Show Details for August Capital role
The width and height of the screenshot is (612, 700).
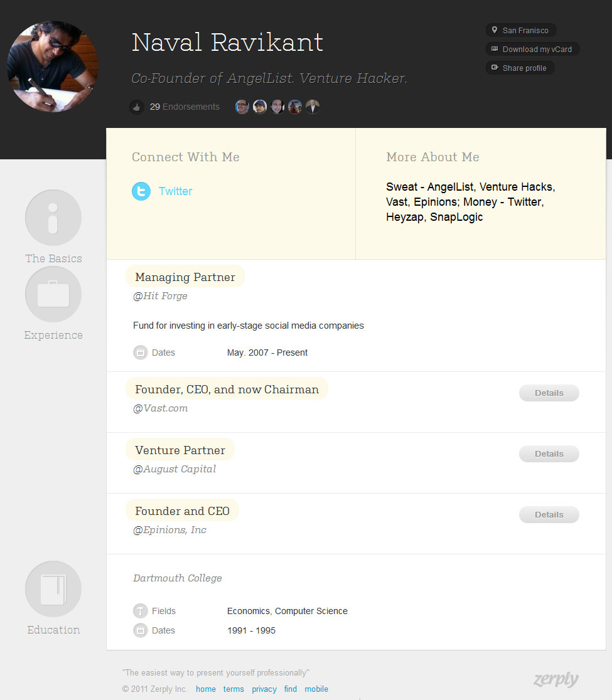pos(549,454)
